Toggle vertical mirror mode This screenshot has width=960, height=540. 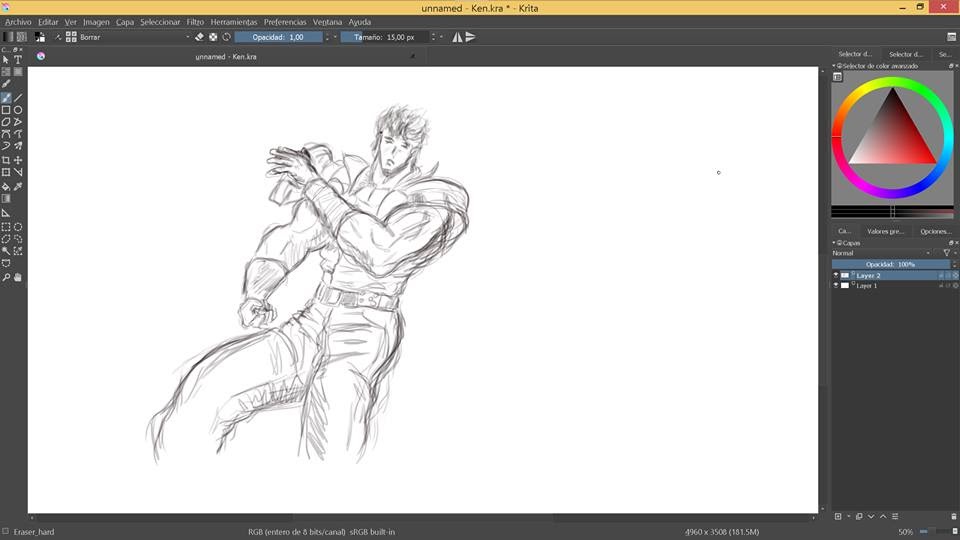(x=471, y=37)
